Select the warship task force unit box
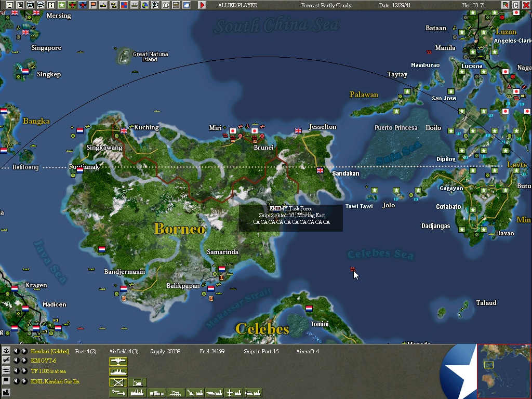Viewport: 532px width, 399px height. (x=118, y=372)
